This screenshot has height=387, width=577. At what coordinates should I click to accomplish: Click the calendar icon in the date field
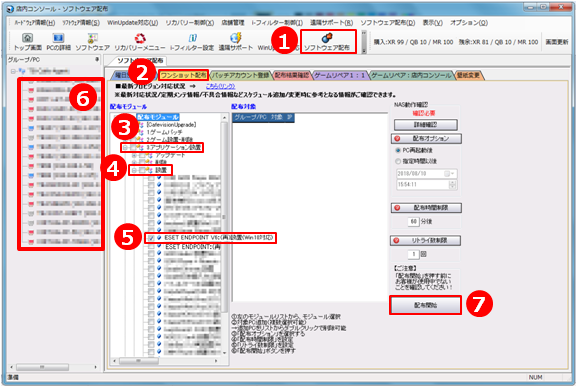(x=447, y=174)
